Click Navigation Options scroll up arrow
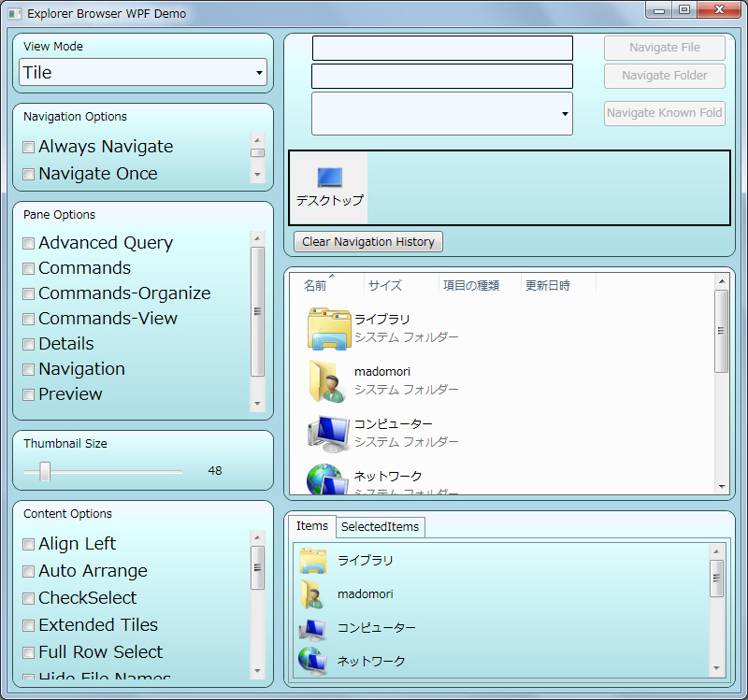This screenshot has height=700, width=748. (x=257, y=140)
